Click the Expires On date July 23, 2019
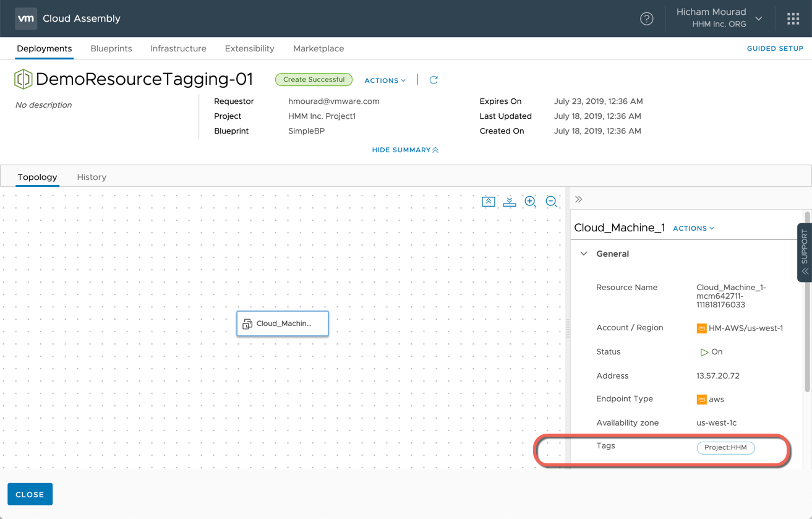The width and height of the screenshot is (812, 519). [x=598, y=101]
